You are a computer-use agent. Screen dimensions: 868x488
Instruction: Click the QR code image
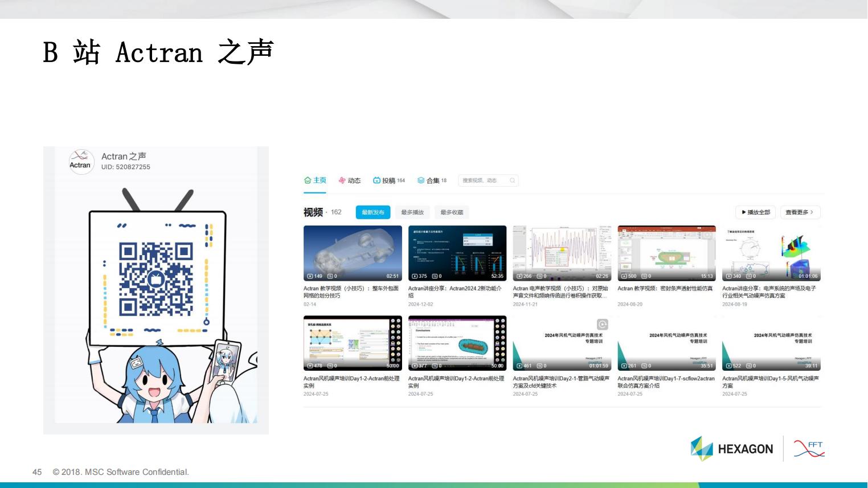156,279
